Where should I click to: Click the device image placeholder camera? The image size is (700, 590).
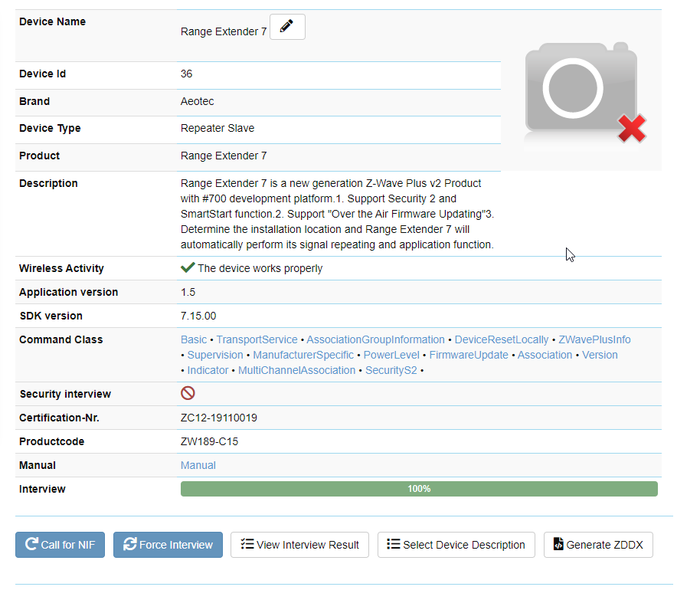[x=581, y=92]
